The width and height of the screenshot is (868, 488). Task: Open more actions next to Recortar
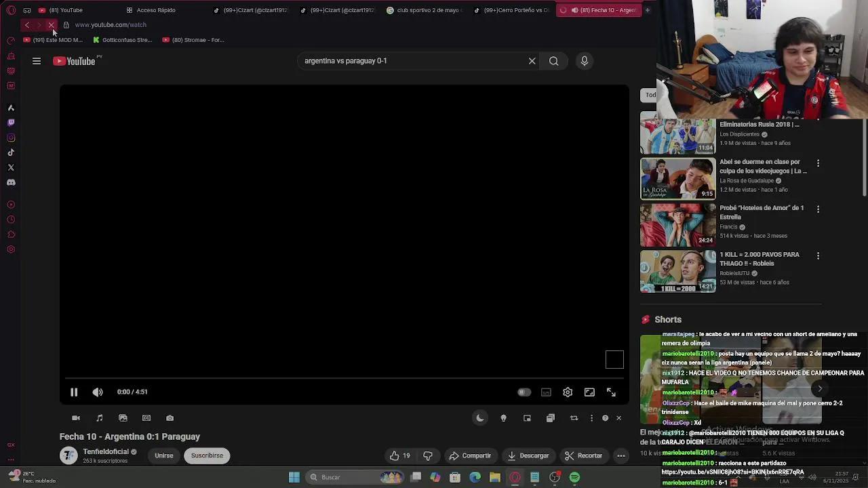click(x=620, y=456)
